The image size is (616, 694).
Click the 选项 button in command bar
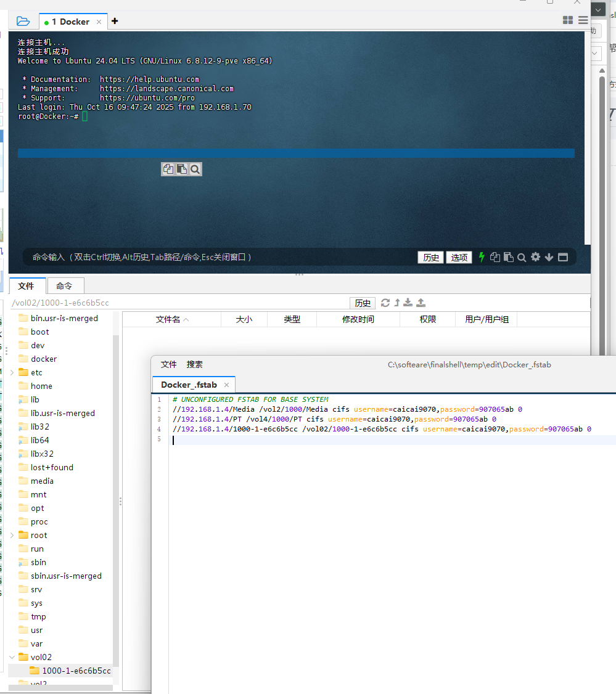[459, 257]
